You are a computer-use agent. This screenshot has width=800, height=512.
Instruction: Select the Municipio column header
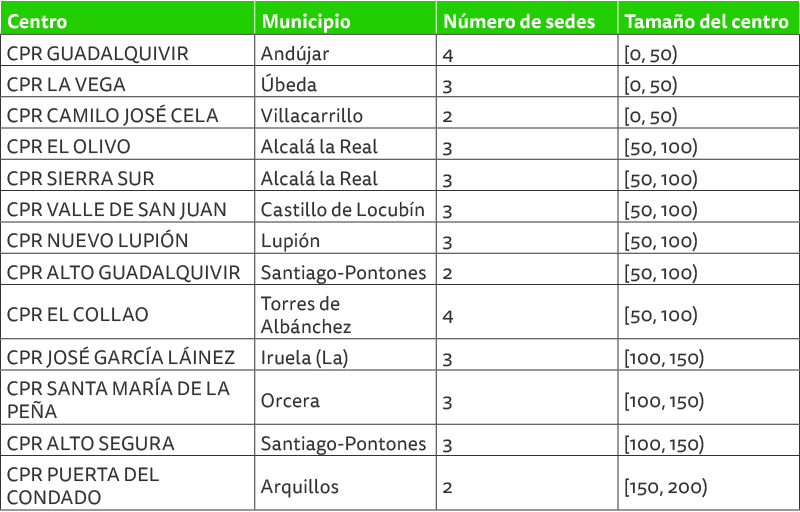point(345,18)
